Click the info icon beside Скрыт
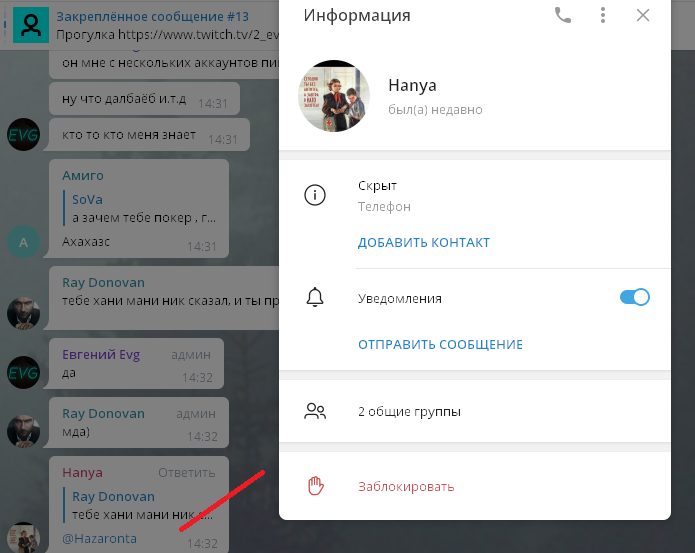695x553 pixels. pyautogui.click(x=315, y=196)
